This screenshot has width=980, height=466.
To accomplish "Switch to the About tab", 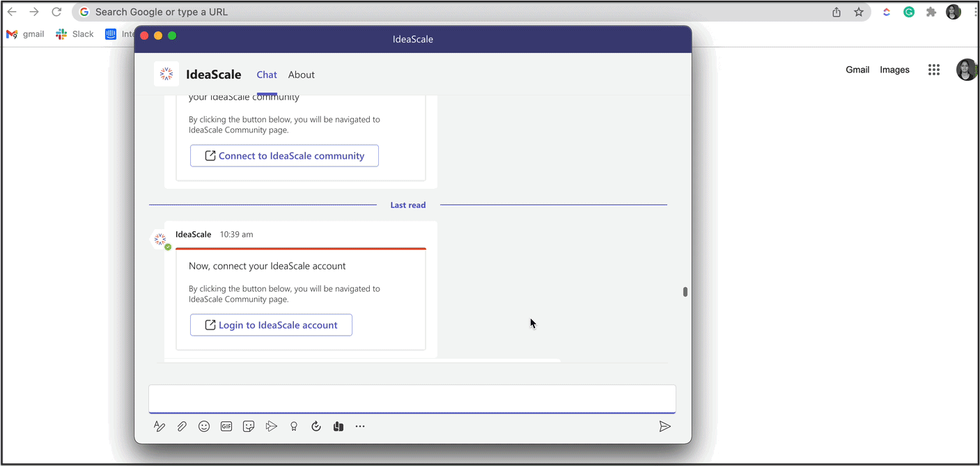I will (302, 75).
